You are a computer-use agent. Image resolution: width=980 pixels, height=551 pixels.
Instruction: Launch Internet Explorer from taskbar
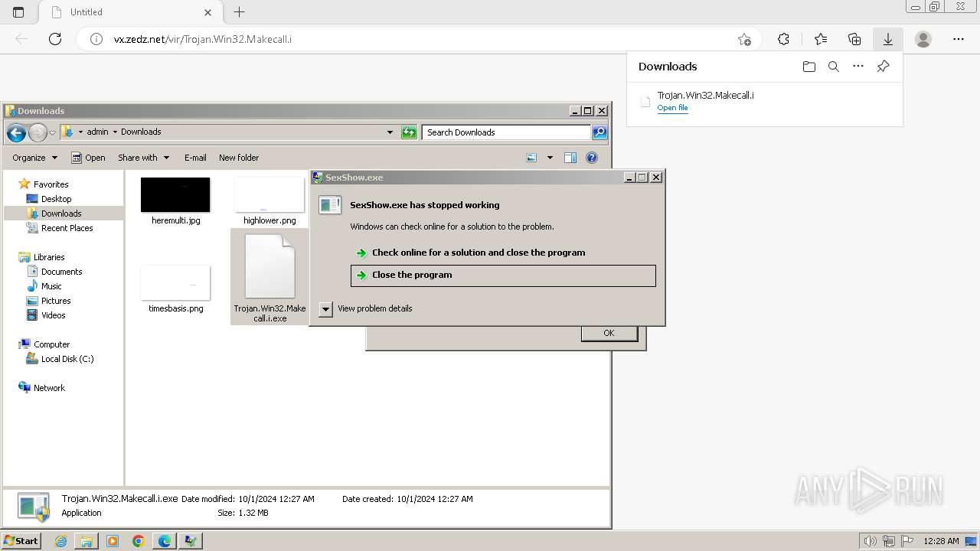[x=60, y=541]
